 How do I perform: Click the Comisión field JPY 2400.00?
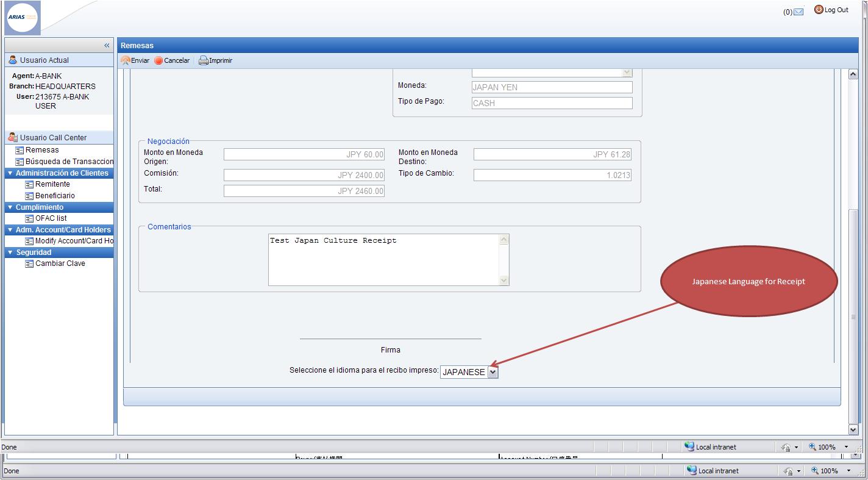point(304,175)
